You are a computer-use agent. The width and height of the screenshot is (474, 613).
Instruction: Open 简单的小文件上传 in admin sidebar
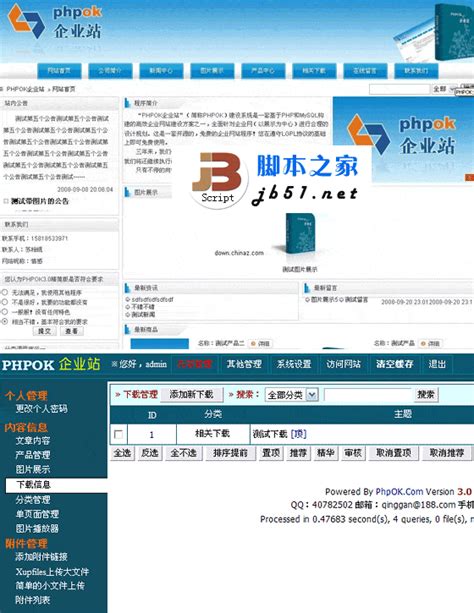tap(50, 586)
